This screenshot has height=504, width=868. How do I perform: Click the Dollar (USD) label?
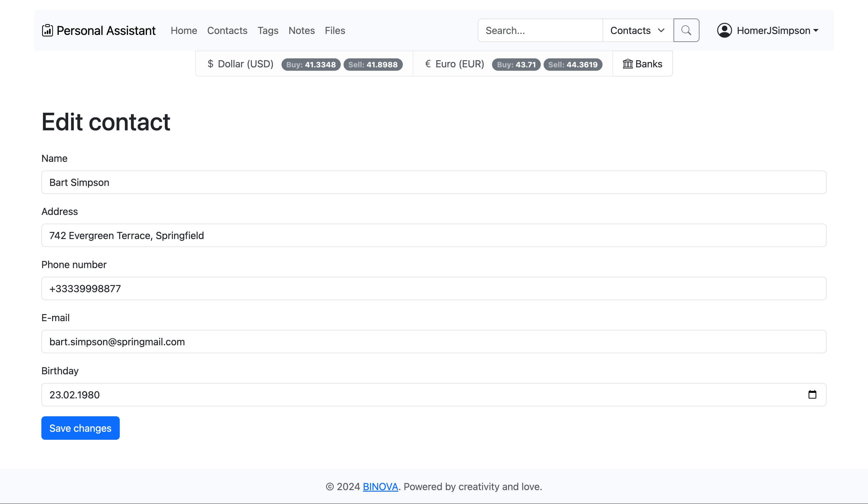click(246, 64)
